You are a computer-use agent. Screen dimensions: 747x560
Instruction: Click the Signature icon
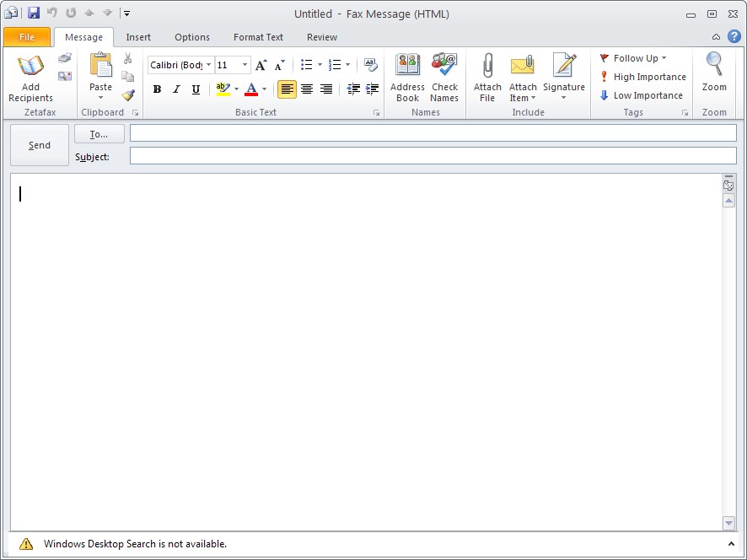point(564,65)
